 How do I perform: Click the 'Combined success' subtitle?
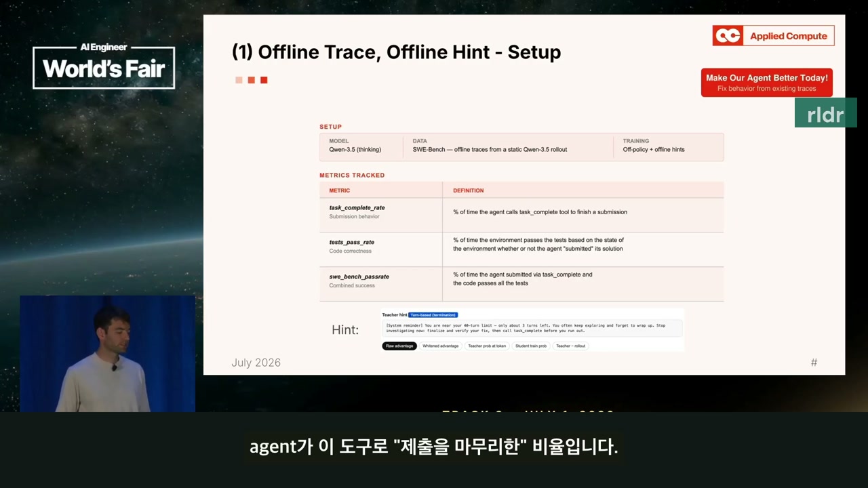(352, 285)
